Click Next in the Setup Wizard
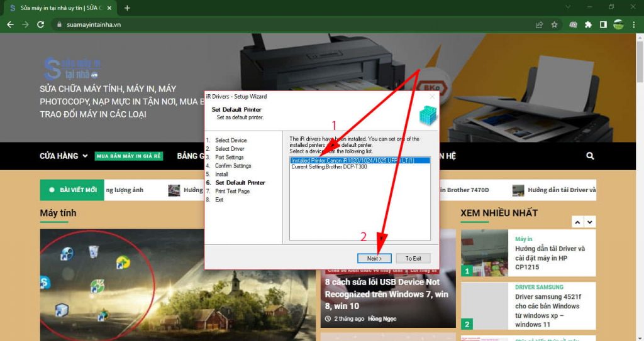Image resolution: width=644 pixels, height=341 pixels. pos(374,259)
